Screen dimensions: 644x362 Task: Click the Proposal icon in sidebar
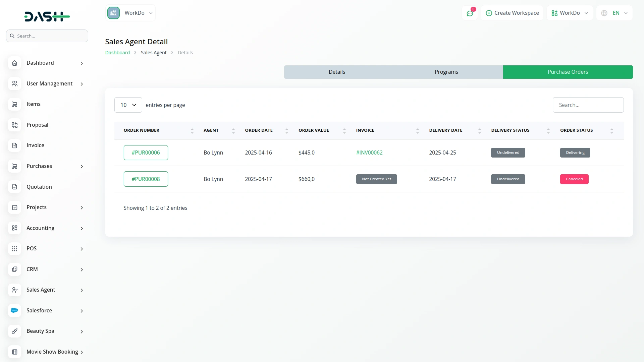(14, 125)
